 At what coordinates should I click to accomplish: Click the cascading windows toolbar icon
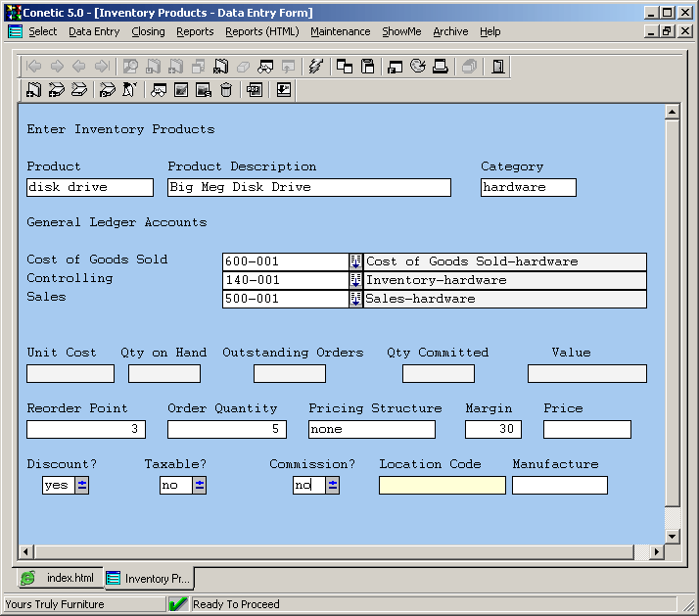(x=345, y=67)
